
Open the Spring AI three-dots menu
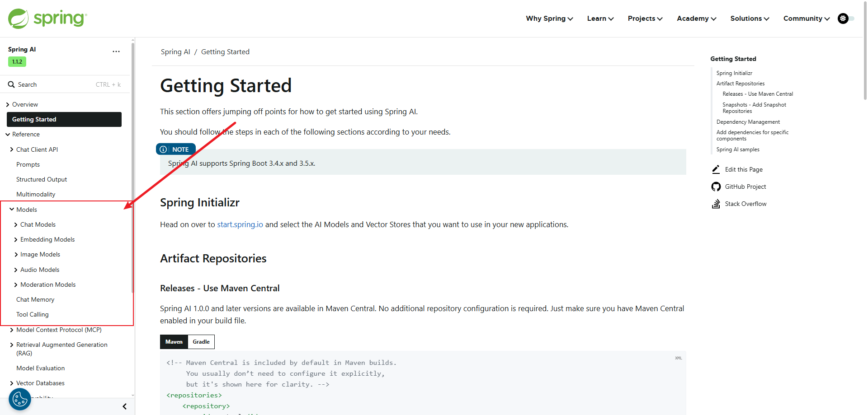click(x=116, y=51)
